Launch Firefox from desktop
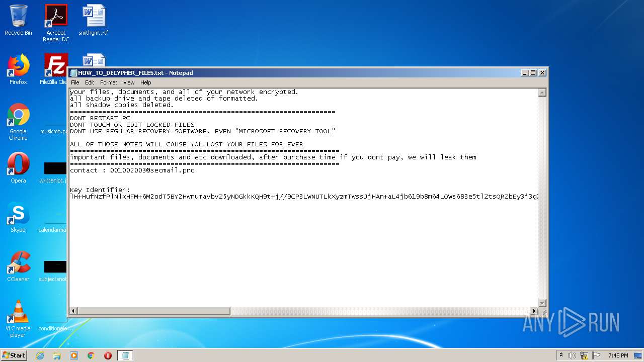644x362 pixels. (x=18, y=69)
